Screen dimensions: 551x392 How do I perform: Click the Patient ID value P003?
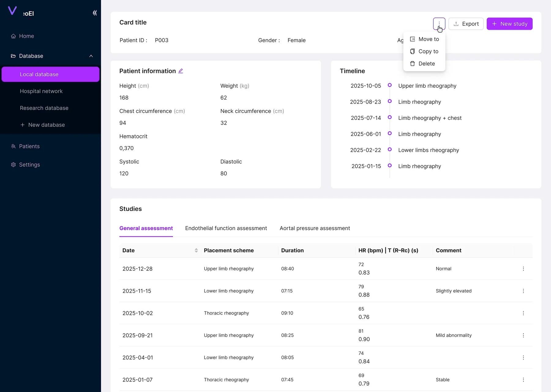point(162,40)
